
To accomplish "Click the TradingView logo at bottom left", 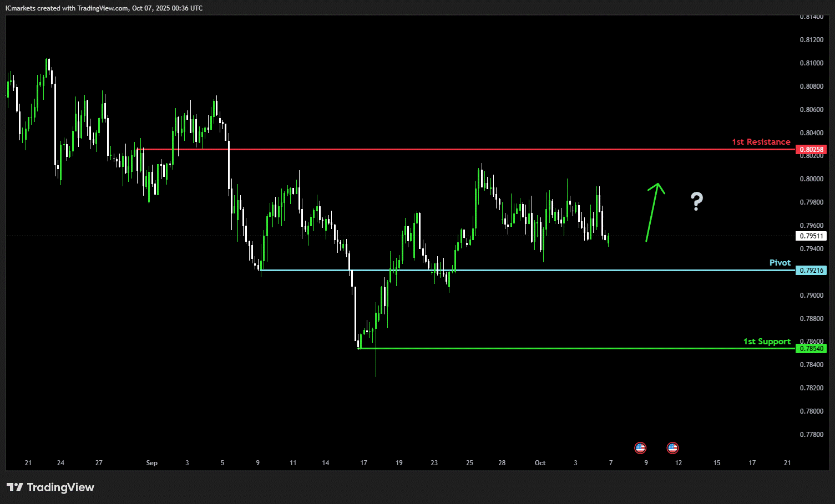I will (x=50, y=487).
